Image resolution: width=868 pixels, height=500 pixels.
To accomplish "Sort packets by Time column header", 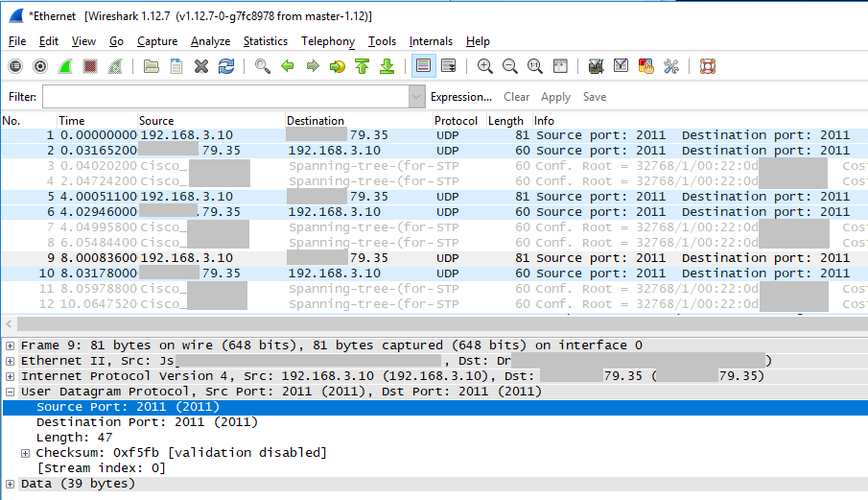I will 97,121.
